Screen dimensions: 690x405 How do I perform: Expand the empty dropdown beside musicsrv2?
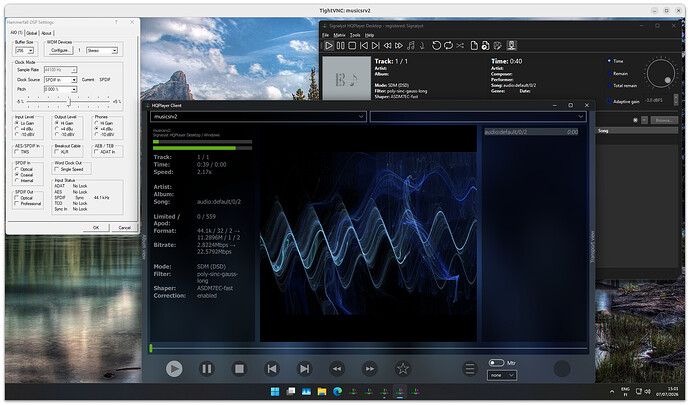[x=478, y=117]
